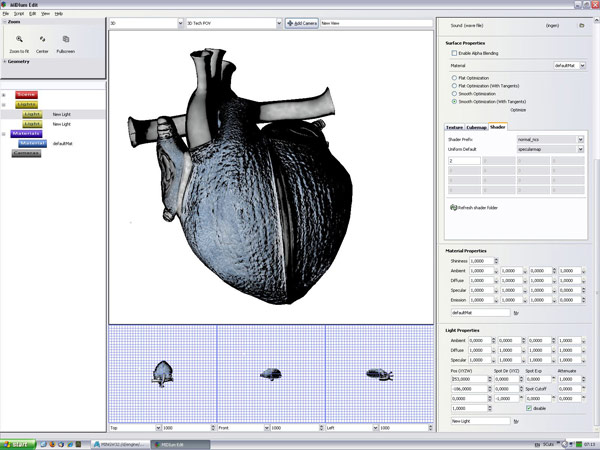Click Refresh shader folder text button

click(478, 208)
